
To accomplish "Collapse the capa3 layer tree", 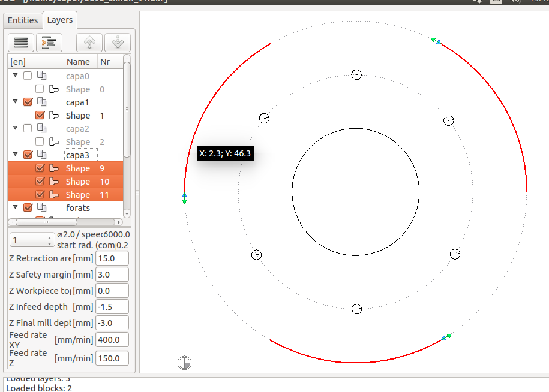I will [x=16, y=155].
